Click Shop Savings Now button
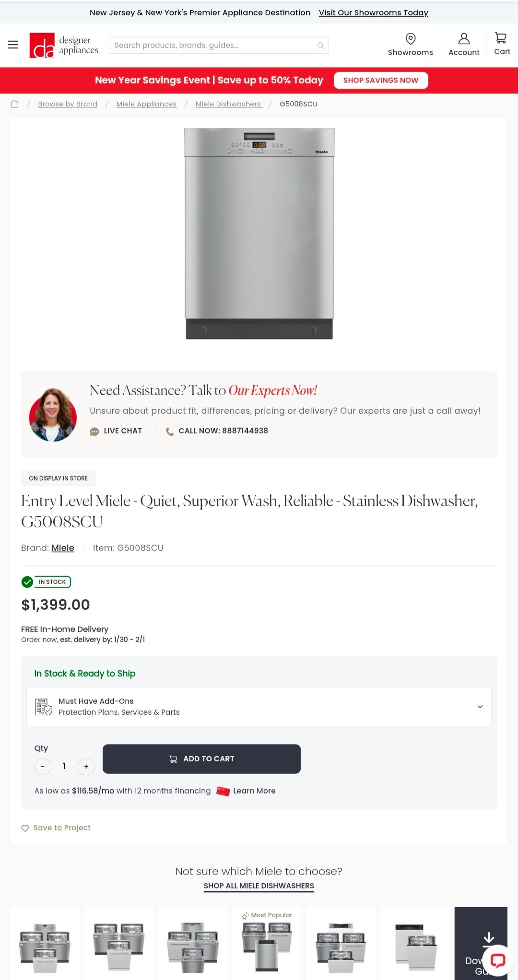 381,80
